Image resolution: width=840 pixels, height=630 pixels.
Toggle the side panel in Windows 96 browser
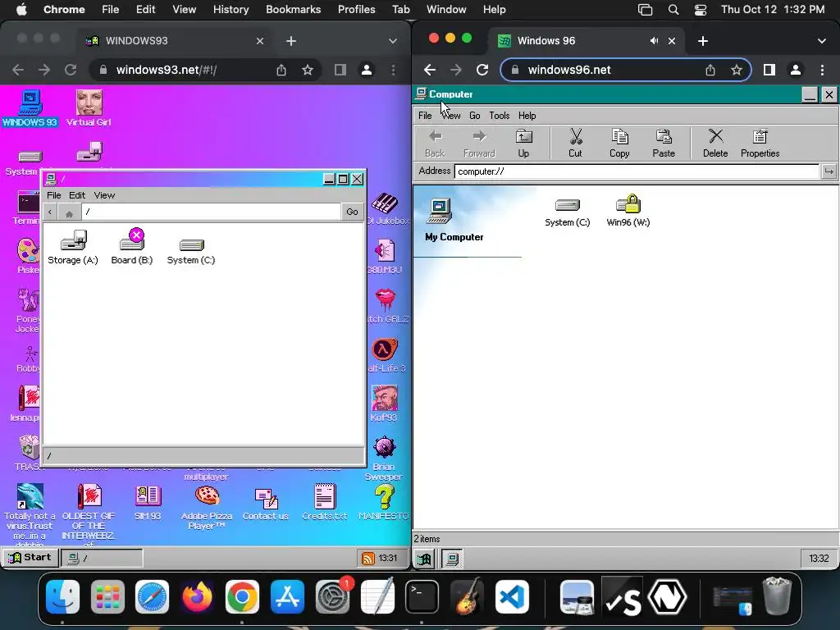769,70
